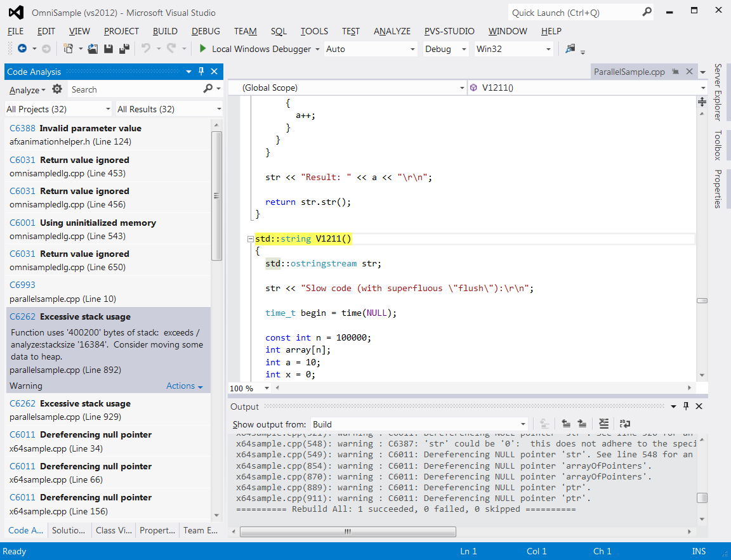Click the Navigate Backward arrow icon
731x560 pixels.
tap(22, 48)
